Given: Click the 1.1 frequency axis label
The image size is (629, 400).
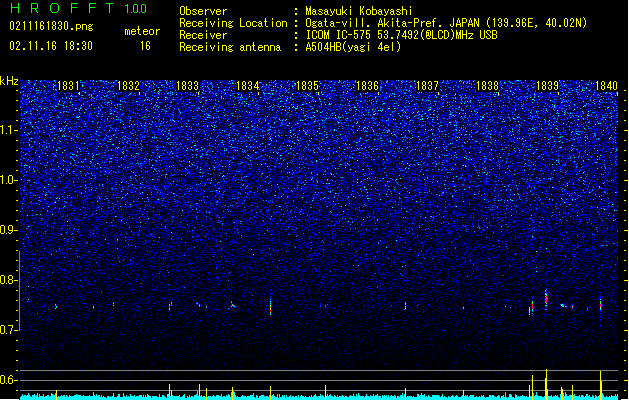Looking at the screenshot, I should 9,130.
